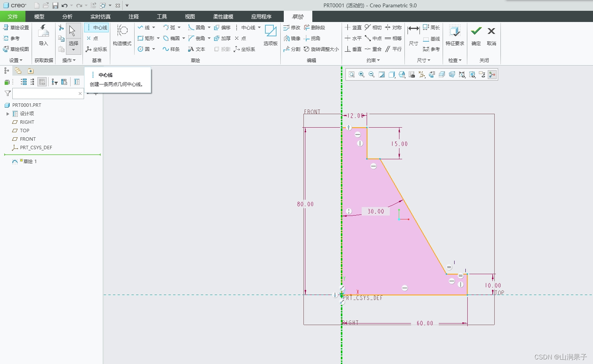This screenshot has width=593, height=364.
Task: Open the Arc (弧) dropdown arrow
Action: coord(179,27)
